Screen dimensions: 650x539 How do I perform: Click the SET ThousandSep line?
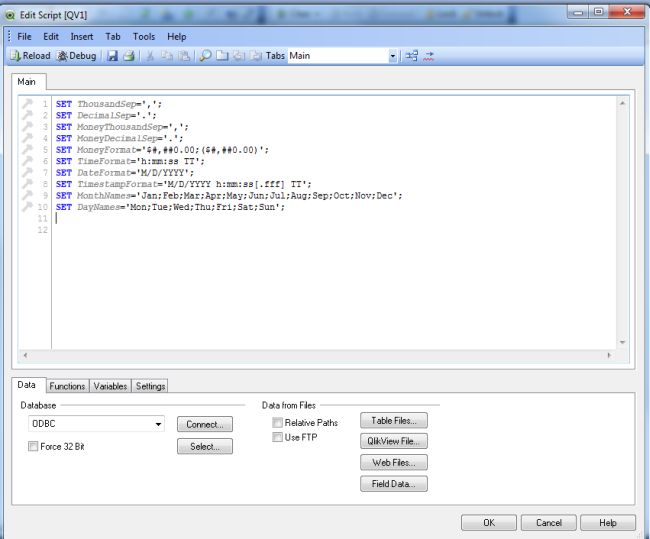tap(109, 104)
